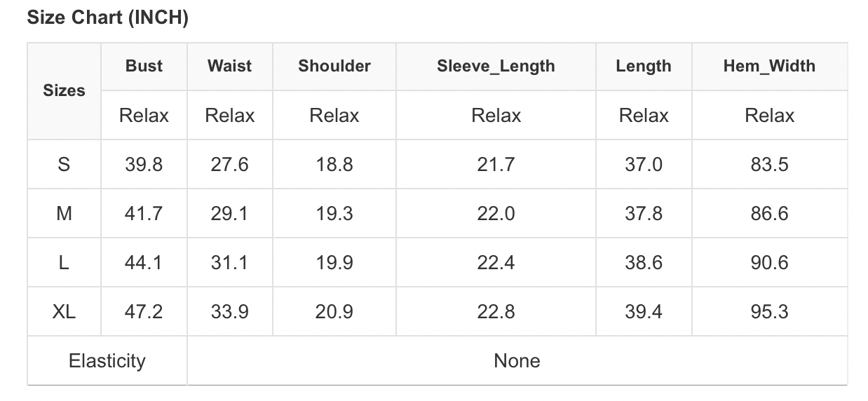Click the 95.3 hem width value
Image resolution: width=868 pixels, height=401 pixels.
(769, 312)
